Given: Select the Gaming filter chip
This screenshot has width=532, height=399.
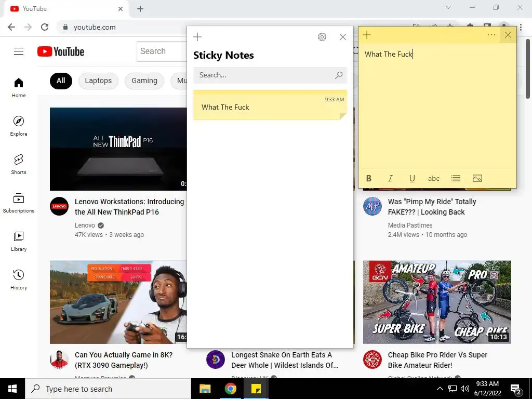Looking at the screenshot, I should pos(144,81).
